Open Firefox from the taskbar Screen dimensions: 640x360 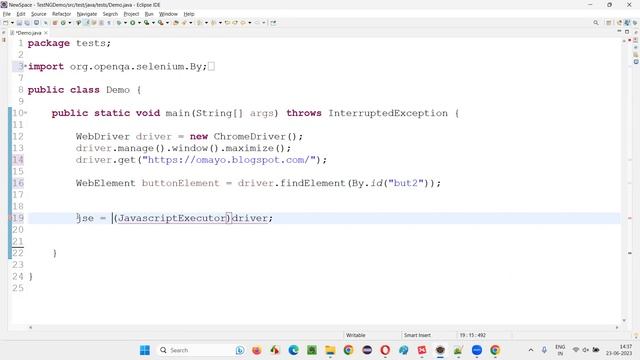point(257,350)
